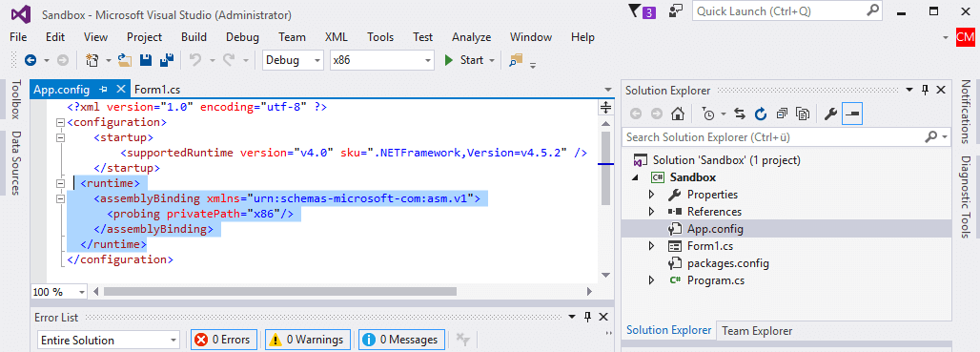
Task: Open the Toolbox side panel
Action: click(16, 98)
